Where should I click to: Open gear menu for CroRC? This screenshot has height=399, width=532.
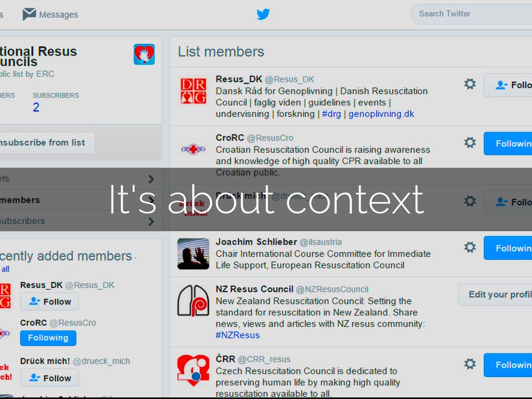tap(470, 143)
